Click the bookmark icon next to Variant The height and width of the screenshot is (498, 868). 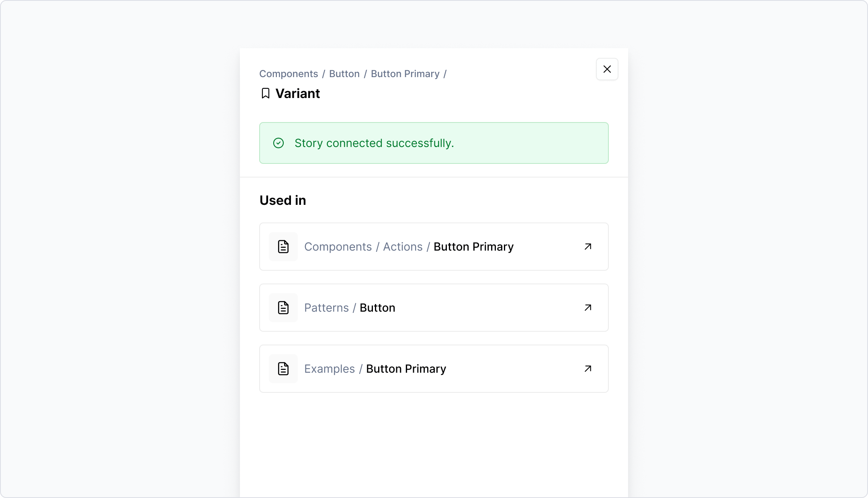265,94
